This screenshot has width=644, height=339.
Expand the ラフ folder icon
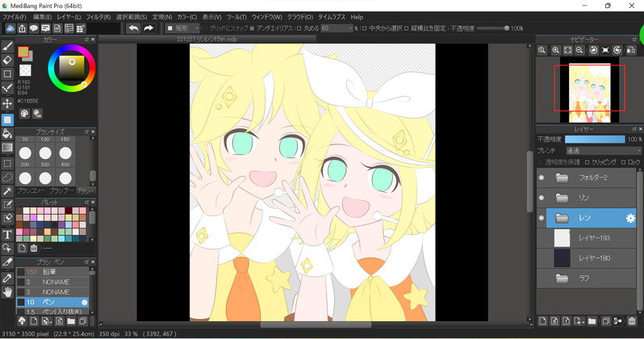(x=562, y=278)
